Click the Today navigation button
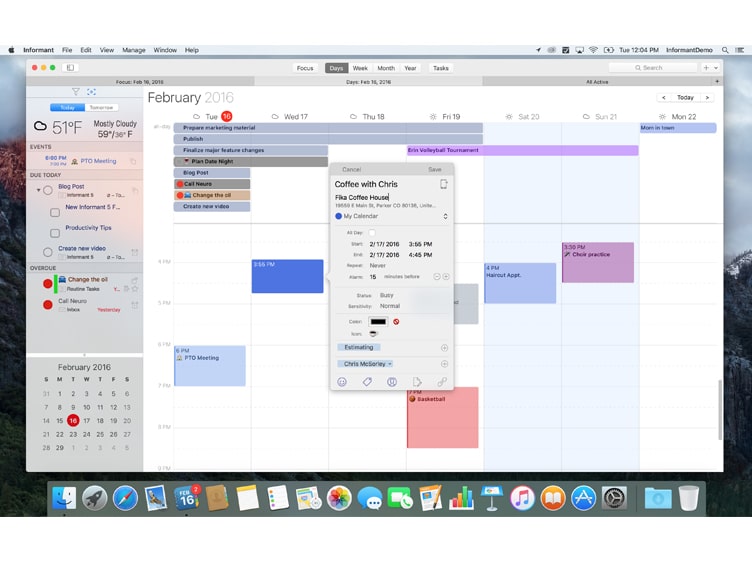This screenshot has width=752, height=562. coord(685,97)
